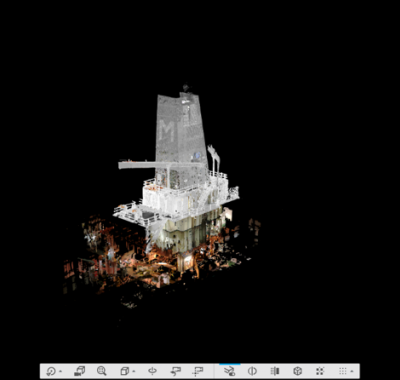400x380 pixels.
Task: Open the orbit tool dropdown arrow
Action: tap(60, 371)
